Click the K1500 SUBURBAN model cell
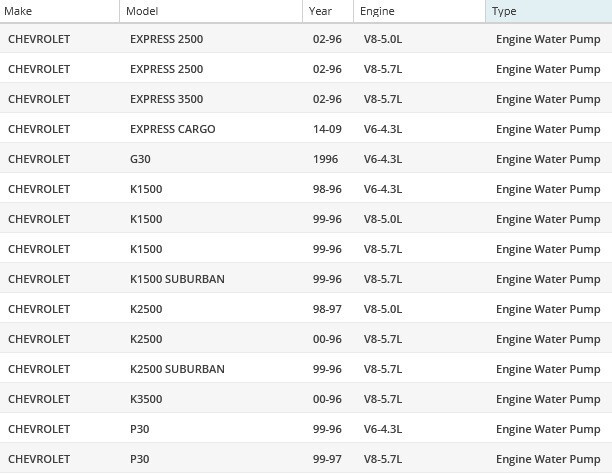The width and height of the screenshot is (612, 474). coord(177,279)
